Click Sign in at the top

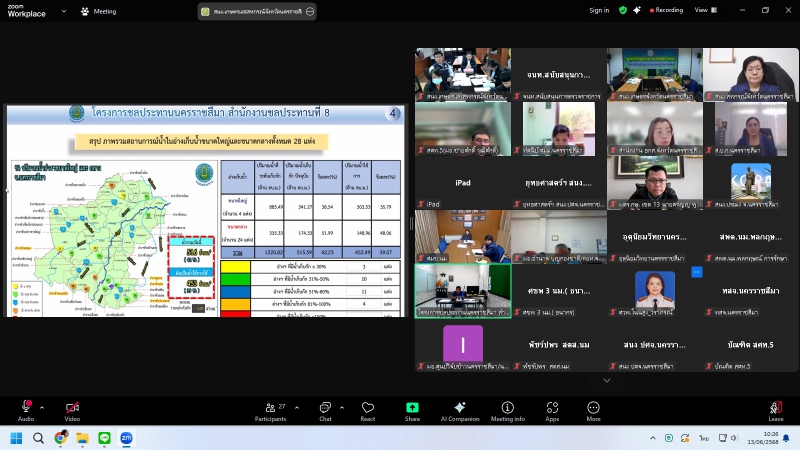(599, 10)
